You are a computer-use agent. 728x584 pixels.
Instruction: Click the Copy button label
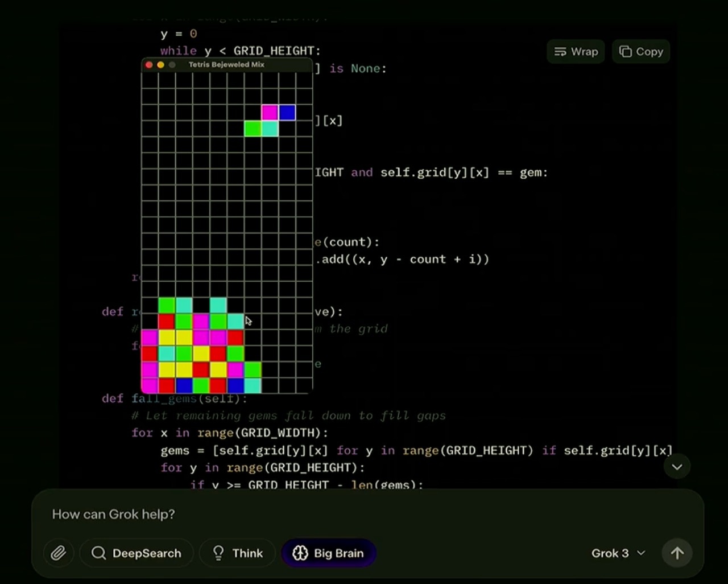[650, 52]
